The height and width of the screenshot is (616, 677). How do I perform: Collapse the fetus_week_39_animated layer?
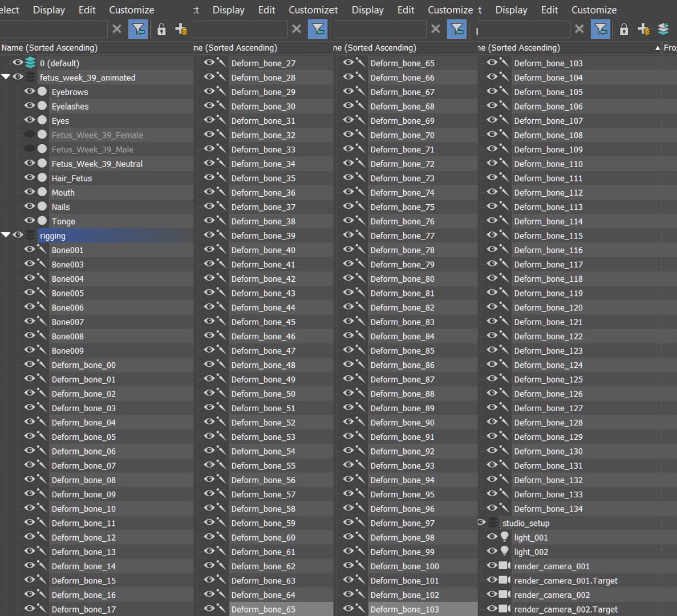pyautogui.click(x=6, y=77)
